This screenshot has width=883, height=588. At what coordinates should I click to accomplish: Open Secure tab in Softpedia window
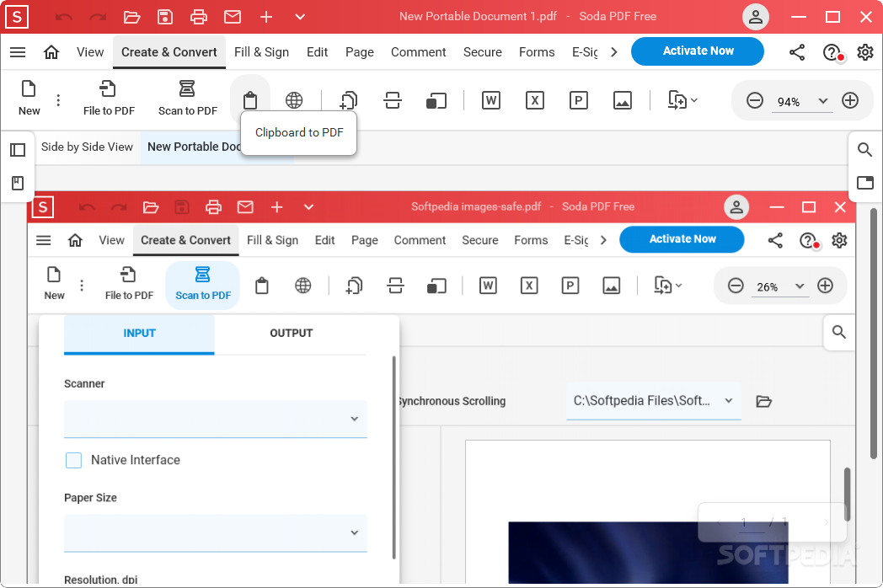[479, 240]
